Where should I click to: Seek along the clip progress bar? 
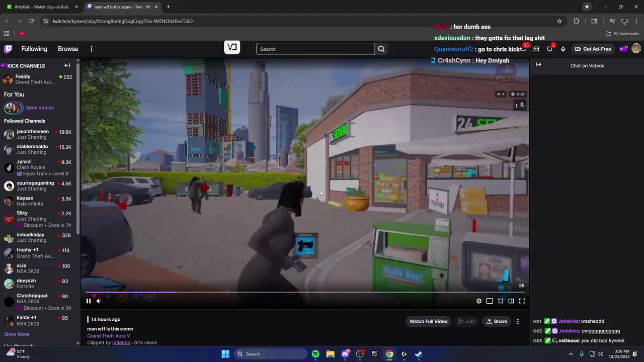pos(305,292)
